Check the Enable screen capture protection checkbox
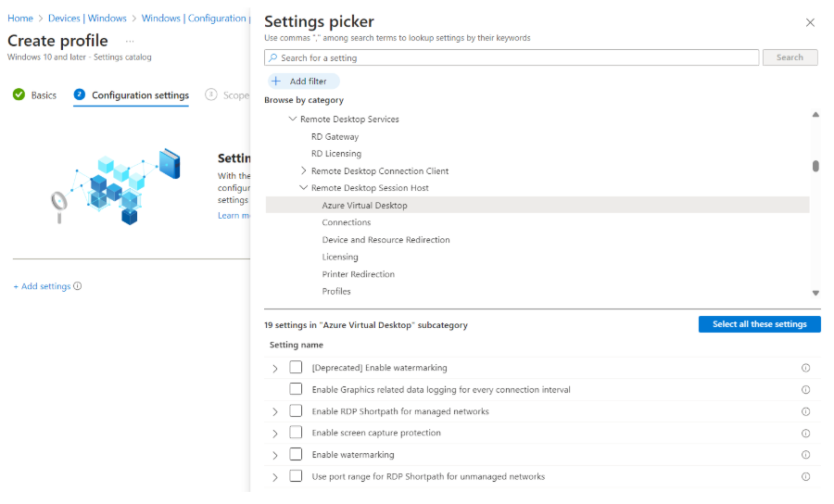The image size is (834, 504). (296, 433)
